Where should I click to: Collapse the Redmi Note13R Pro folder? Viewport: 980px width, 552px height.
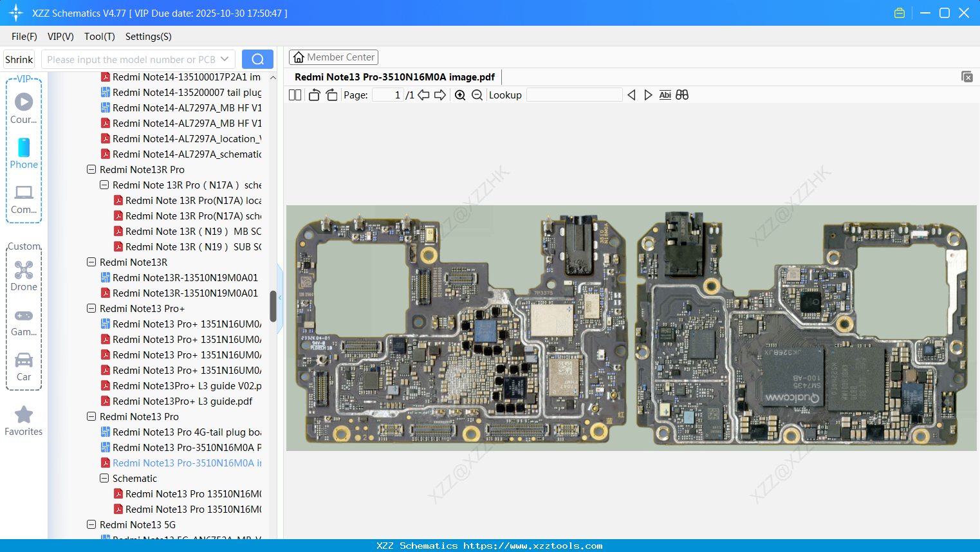[x=91, y=170]
